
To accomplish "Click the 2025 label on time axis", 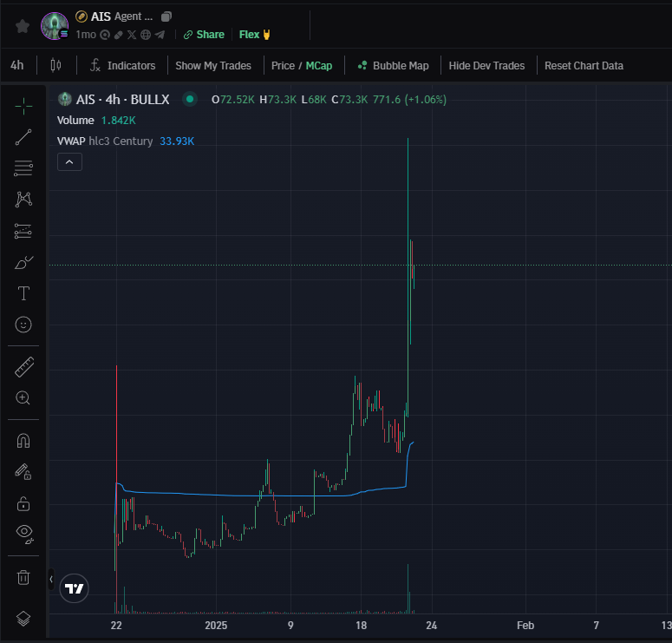I will (x=216, y=626).
